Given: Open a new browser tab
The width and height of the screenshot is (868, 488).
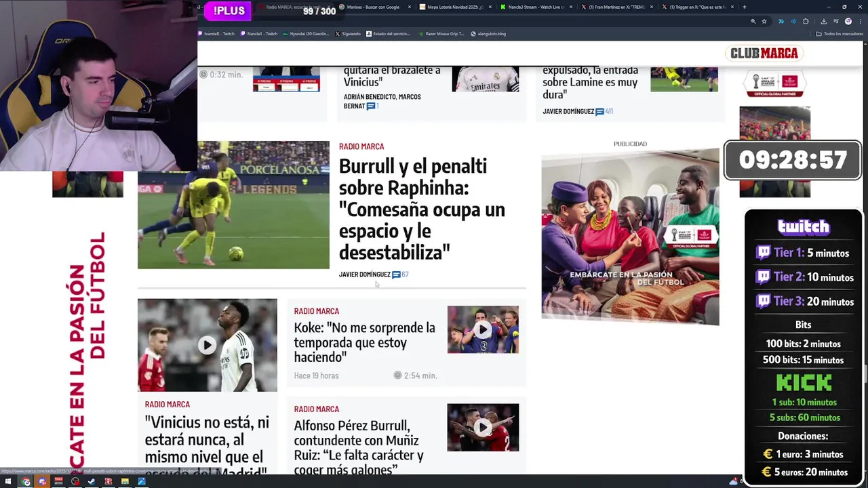Looking at the screenshot, I should tap(744, 7).
